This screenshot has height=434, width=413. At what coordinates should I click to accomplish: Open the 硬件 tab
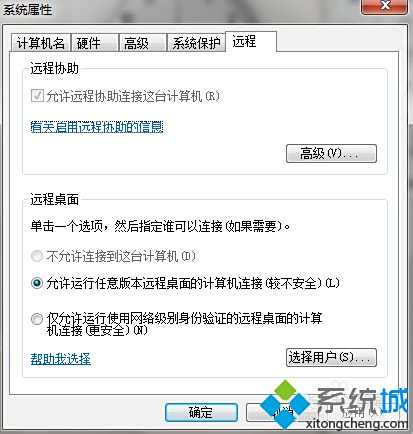pos(94,43)
